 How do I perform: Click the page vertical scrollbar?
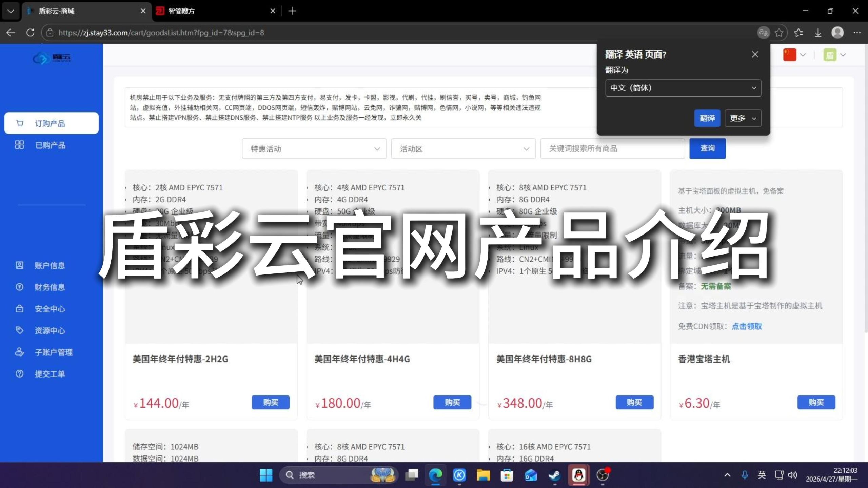click(x=866, y=190)
